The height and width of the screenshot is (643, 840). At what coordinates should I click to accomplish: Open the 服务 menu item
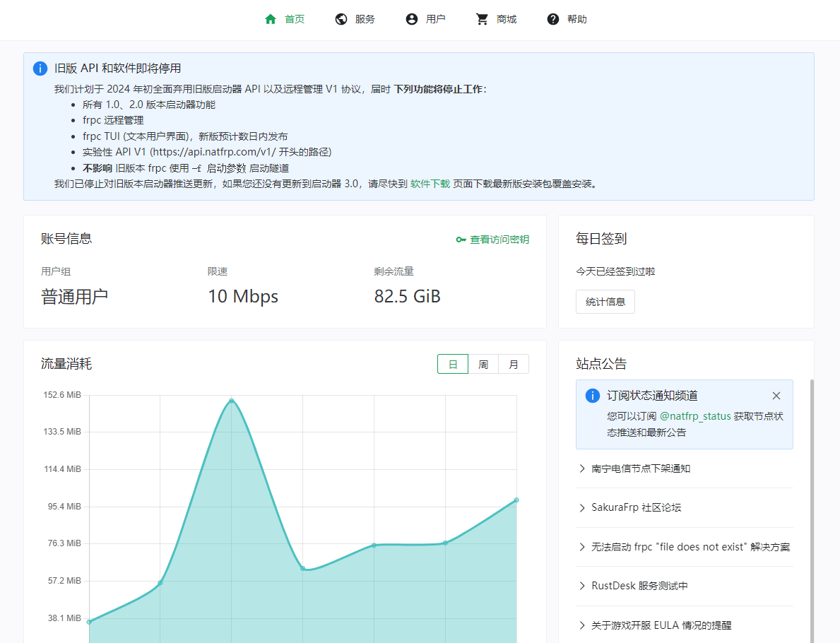click(x=365, y=19)
